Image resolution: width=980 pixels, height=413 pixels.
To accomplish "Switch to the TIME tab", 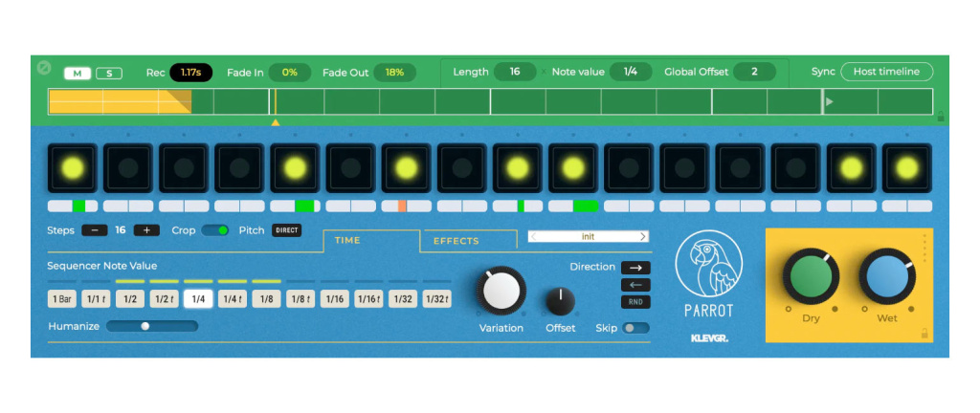I will pos(347,241).
